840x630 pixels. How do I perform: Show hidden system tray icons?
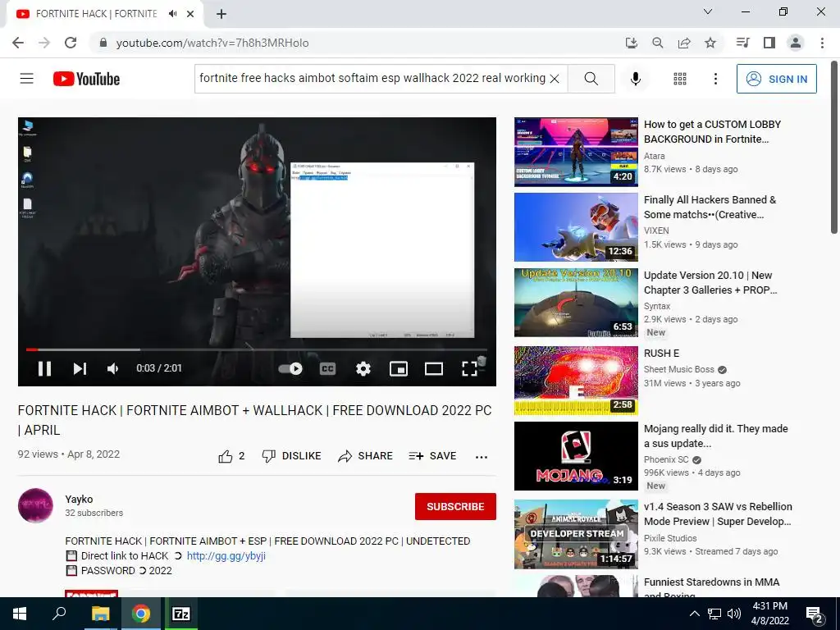[x=694, y=614]
